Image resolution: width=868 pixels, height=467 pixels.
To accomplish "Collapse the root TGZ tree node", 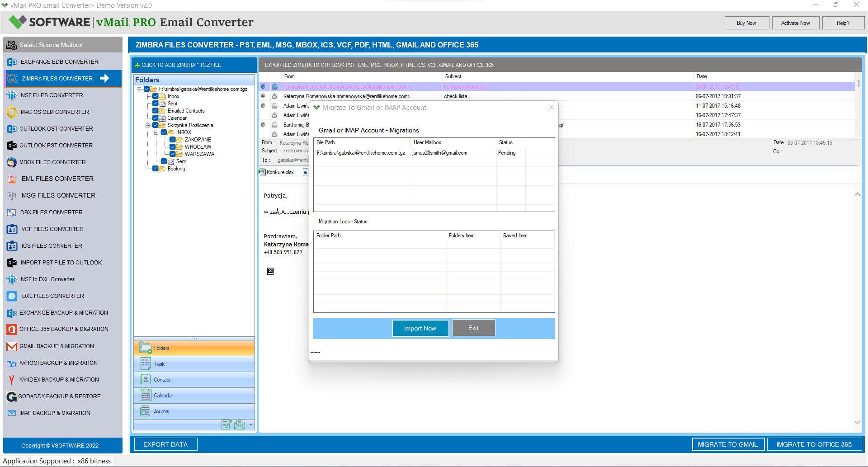I will [139, 89].
